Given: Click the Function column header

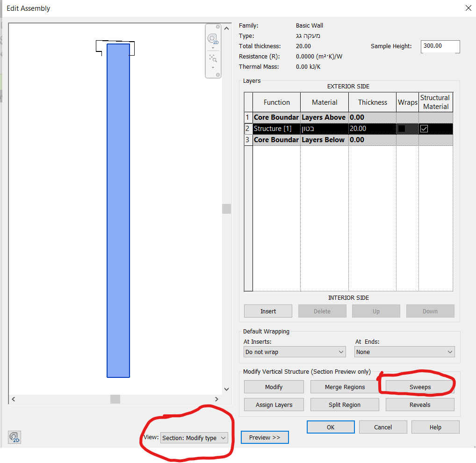Looking at the screenshot, I should [276, 102].
